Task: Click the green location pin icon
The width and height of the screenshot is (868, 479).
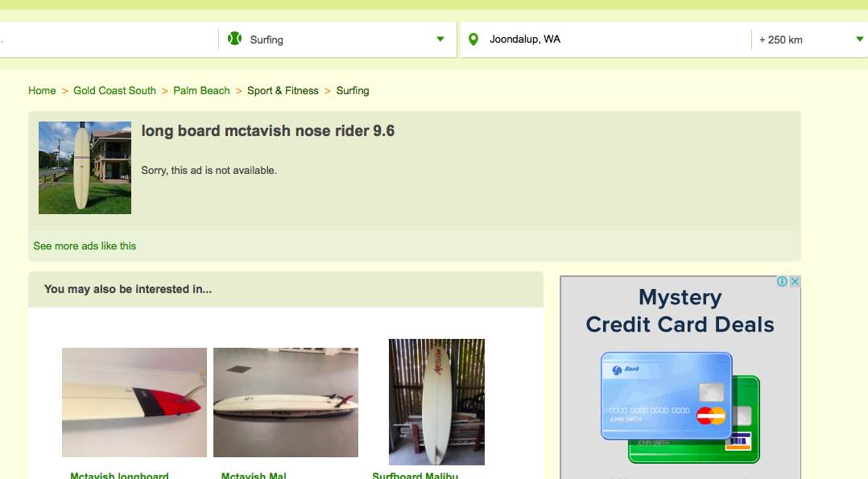Action: (473, 39)
